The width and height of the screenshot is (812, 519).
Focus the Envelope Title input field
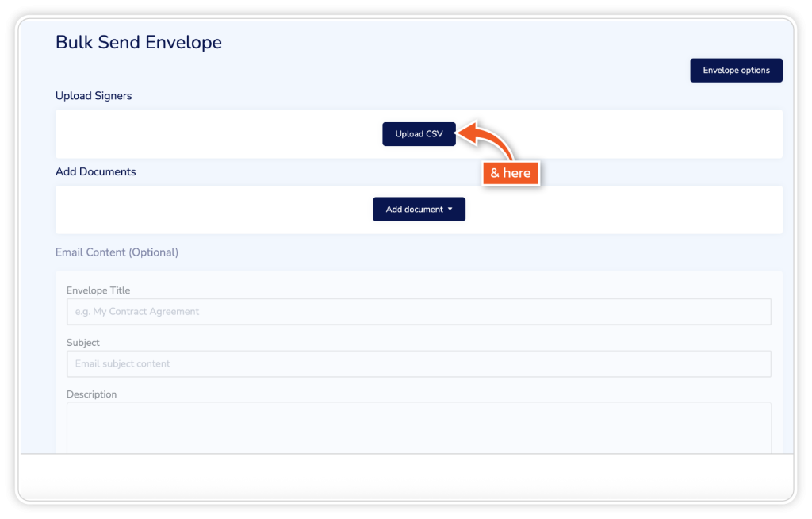click(x=419, y=312)
